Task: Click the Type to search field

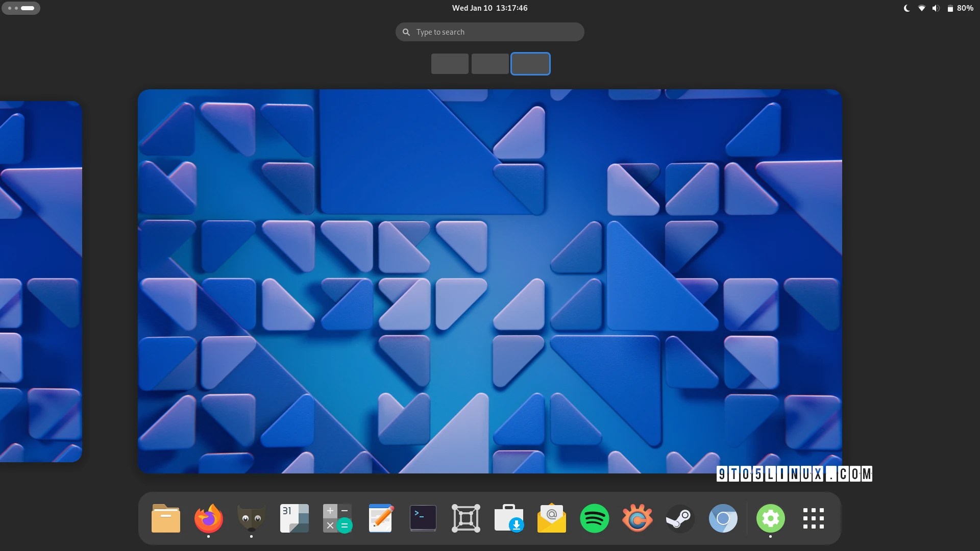Action: [489, 32]
